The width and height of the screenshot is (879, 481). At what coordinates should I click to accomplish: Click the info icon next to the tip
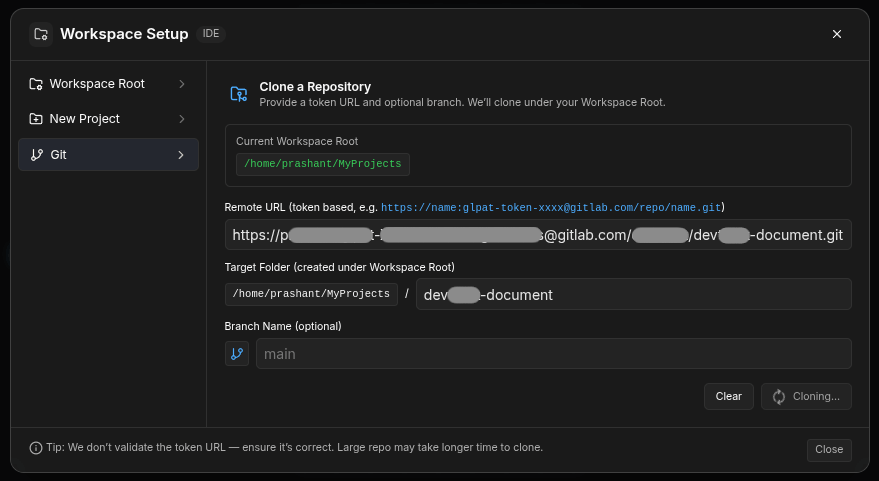(x=36, y=448)
